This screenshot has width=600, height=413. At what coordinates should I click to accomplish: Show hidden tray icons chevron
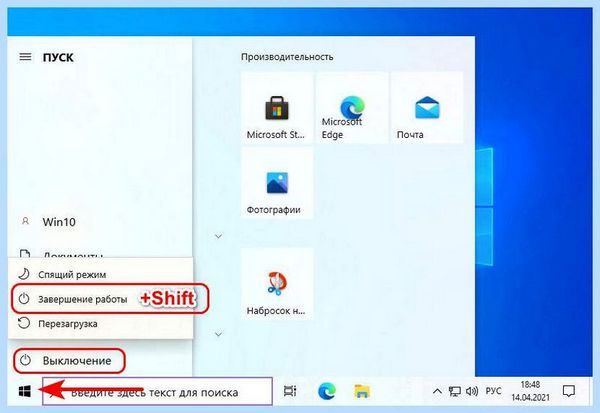click(437, 391)
